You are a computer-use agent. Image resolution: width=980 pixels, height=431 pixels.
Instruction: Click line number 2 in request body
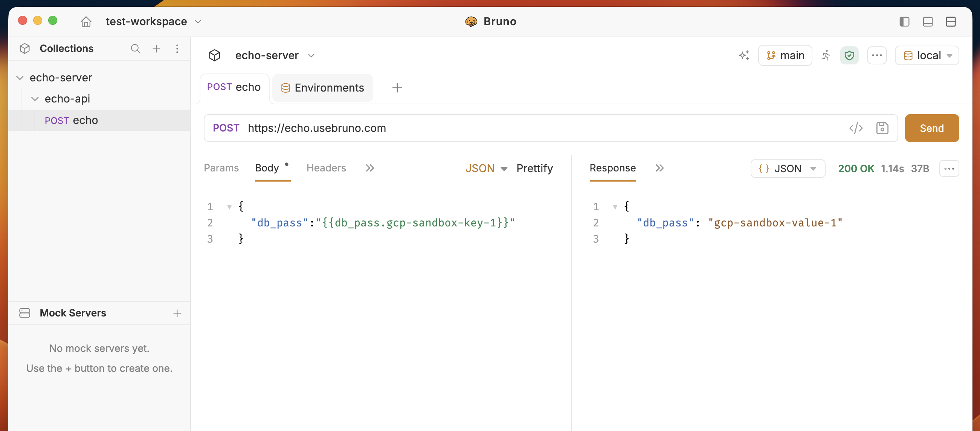point(210,223)
